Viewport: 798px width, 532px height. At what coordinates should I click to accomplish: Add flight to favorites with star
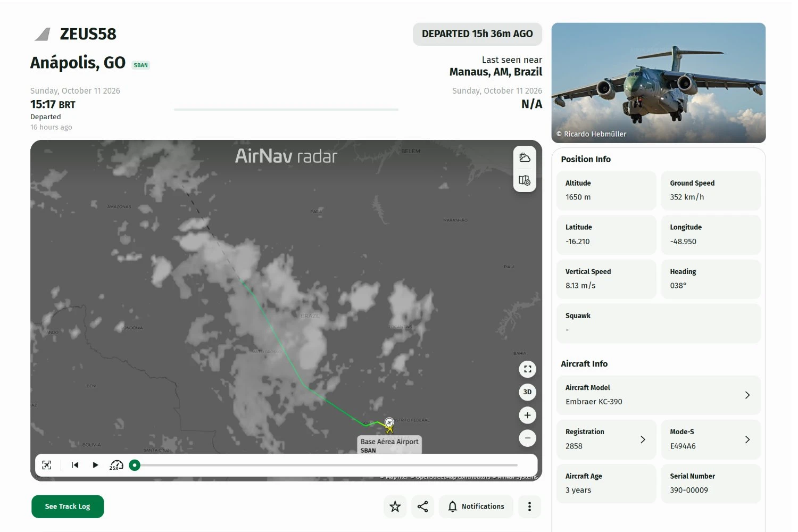[395, 506]
